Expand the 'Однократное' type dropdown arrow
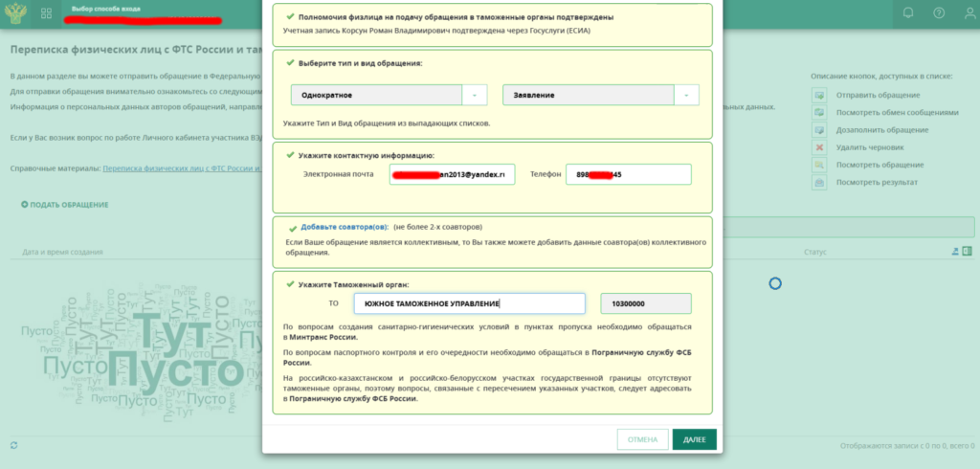Viewport: 980px width, 469px height. coord(475,95)
